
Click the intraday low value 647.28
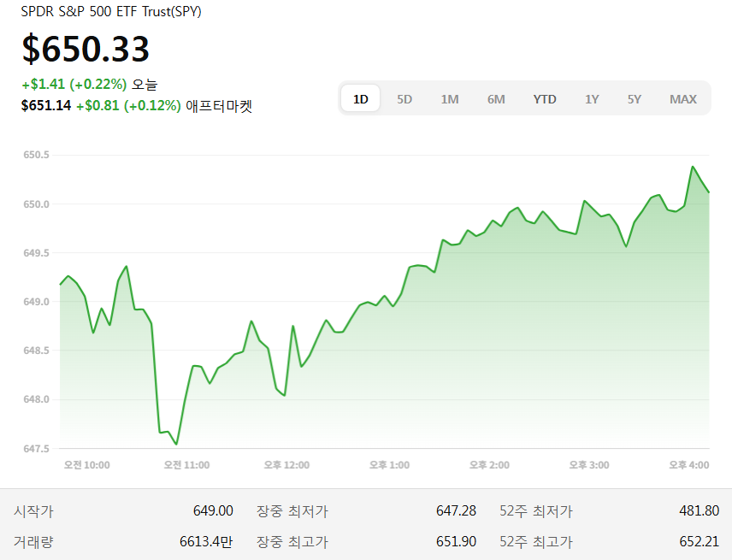[456, 510]
